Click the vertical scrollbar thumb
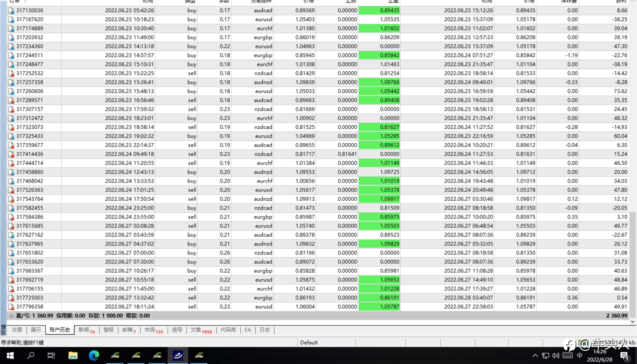The height and width of the screenshot is (364, 637). (633, 265)
